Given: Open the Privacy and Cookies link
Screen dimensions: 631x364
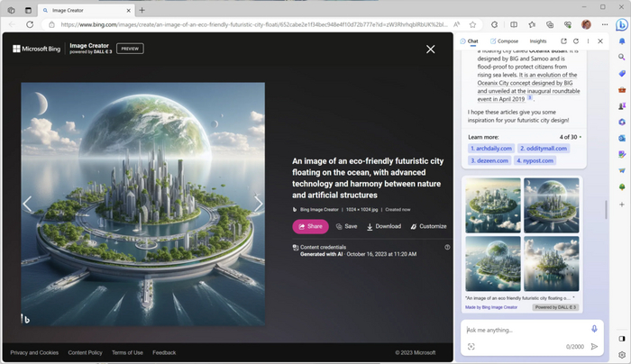Looking at the screenshot, I should [34, 352].
